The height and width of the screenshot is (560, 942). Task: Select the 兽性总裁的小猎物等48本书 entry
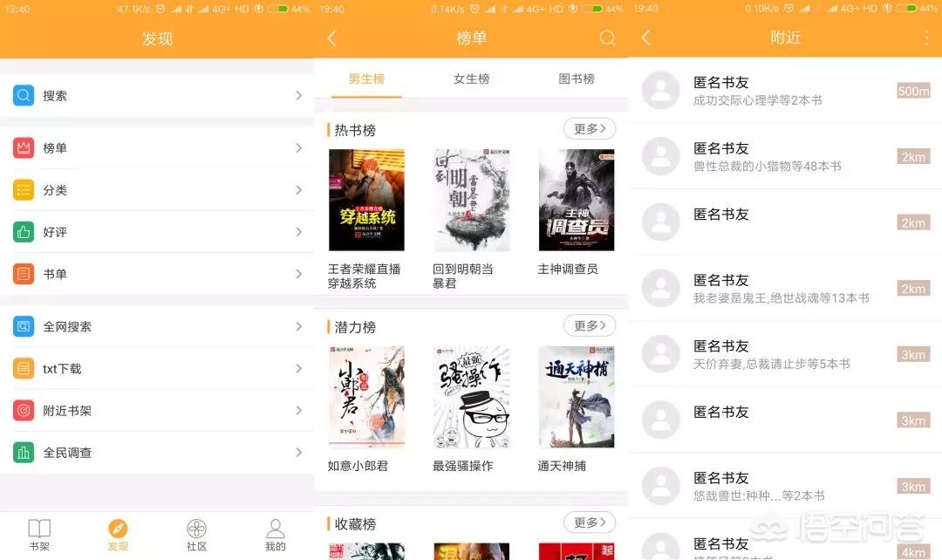click(785, 156)
